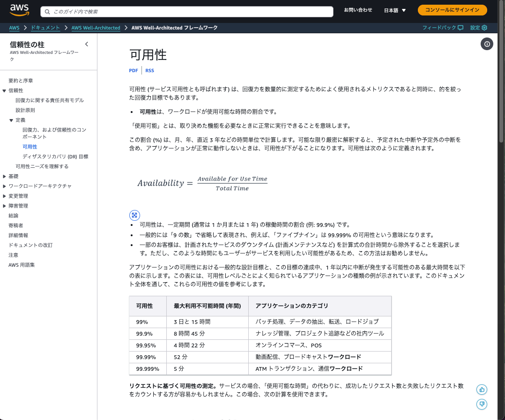Go to AWS breadcrumb link

point(14,28)
